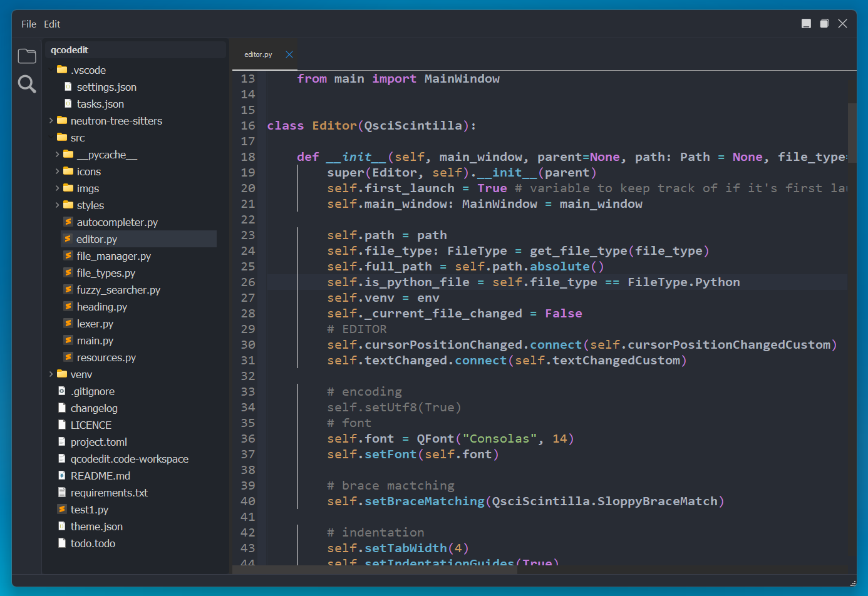
Task: Click the qcodedit project header
Action: click(135, 50)
